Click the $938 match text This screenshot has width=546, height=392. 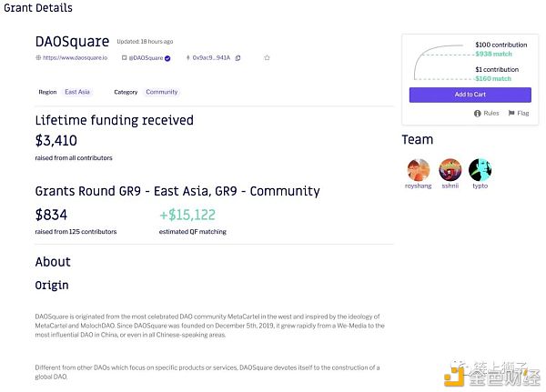pos(494,54)
